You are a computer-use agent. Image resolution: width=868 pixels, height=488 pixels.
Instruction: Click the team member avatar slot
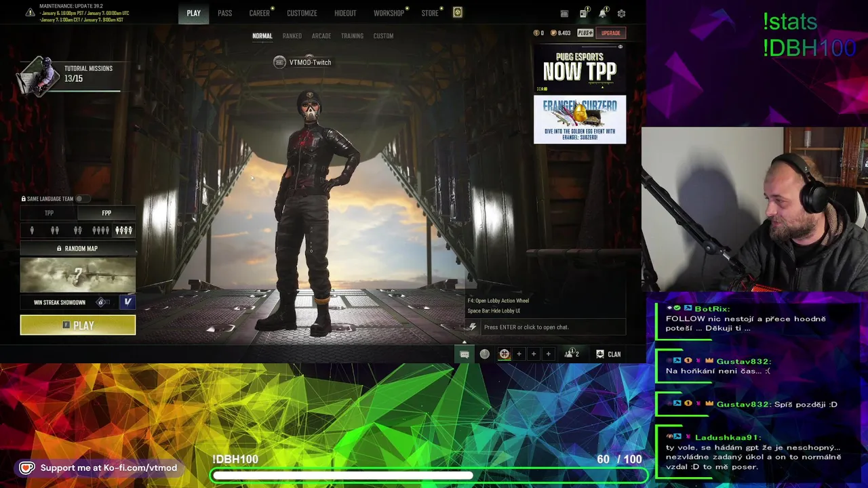tap(505, 354)
